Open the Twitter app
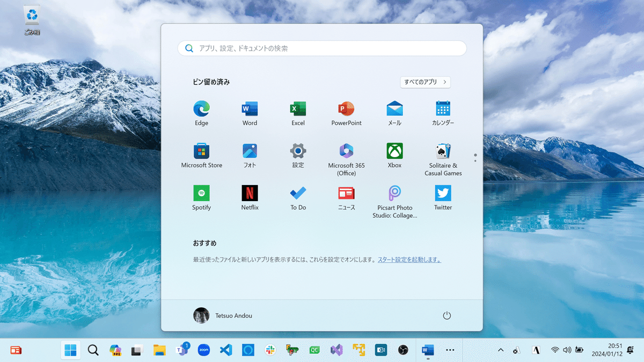This screenshot has height=362, width=644. click(x=443, y=198)
